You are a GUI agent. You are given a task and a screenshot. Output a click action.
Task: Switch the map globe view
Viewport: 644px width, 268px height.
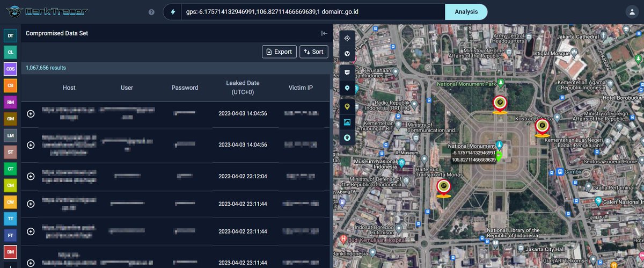pos(347,54)
